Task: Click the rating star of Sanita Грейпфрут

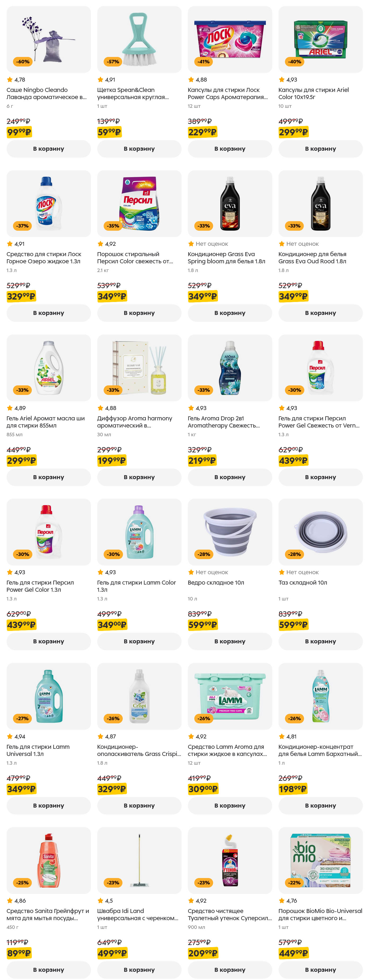Action: 10,901
